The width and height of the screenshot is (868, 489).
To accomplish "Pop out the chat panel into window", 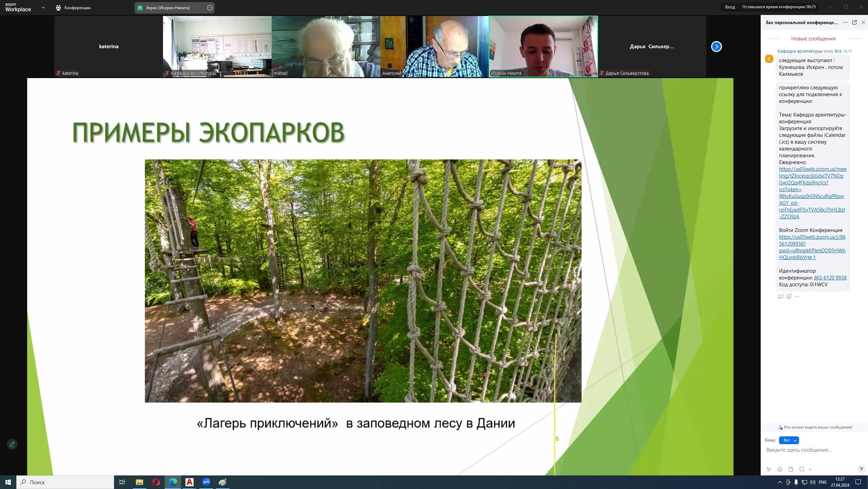I will (x=854, y=22).
